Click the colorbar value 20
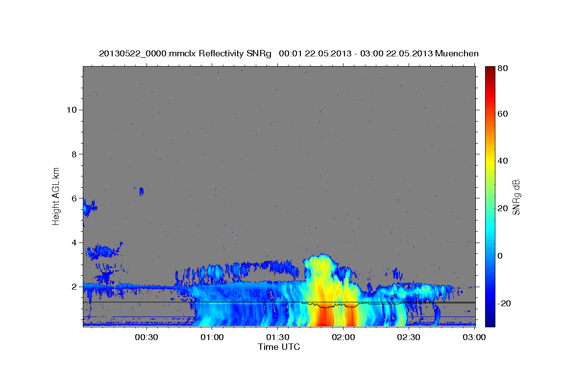Image resolution: width=588 pixels, height=392 pixels. (502, 208)
